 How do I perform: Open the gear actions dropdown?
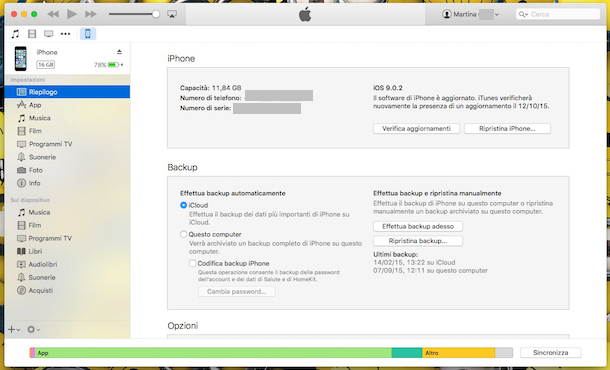[33, 330]
